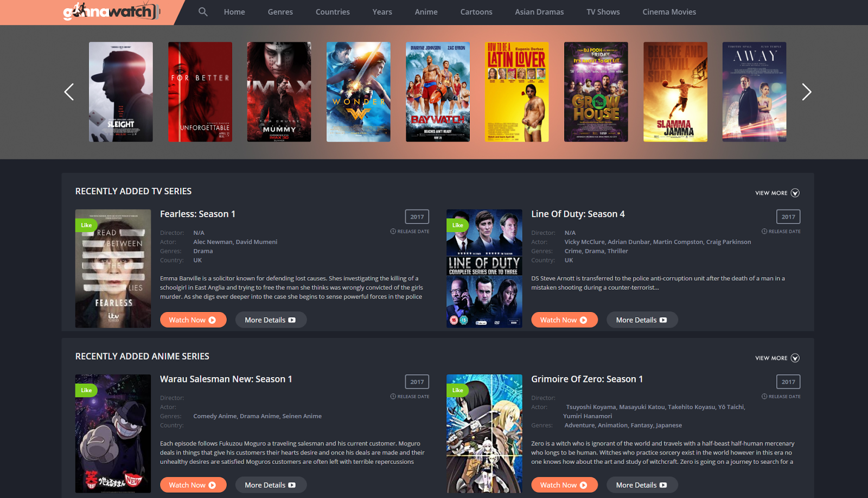This screenshot has height=498, width=868.
Task: Open the Home menu item
Action: [234, 12]
